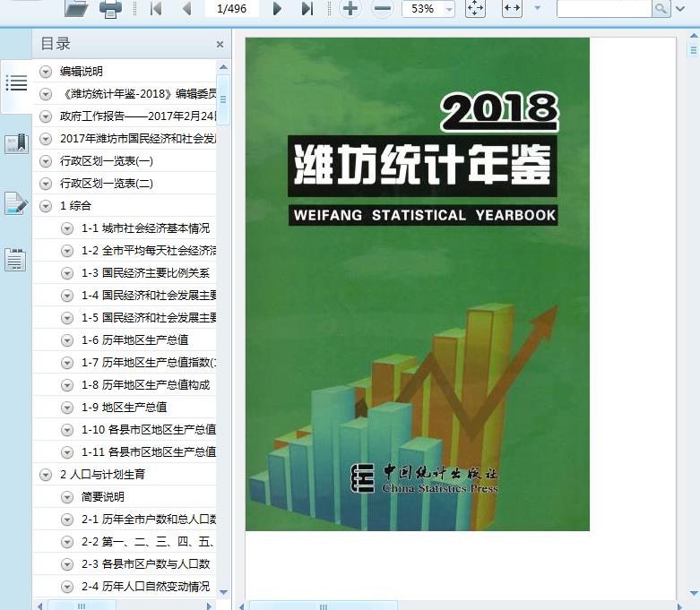Open the dropdown arrow beside fit width
Image resolution: width=700 pixels, height=610 pixels.
point(538,8)
